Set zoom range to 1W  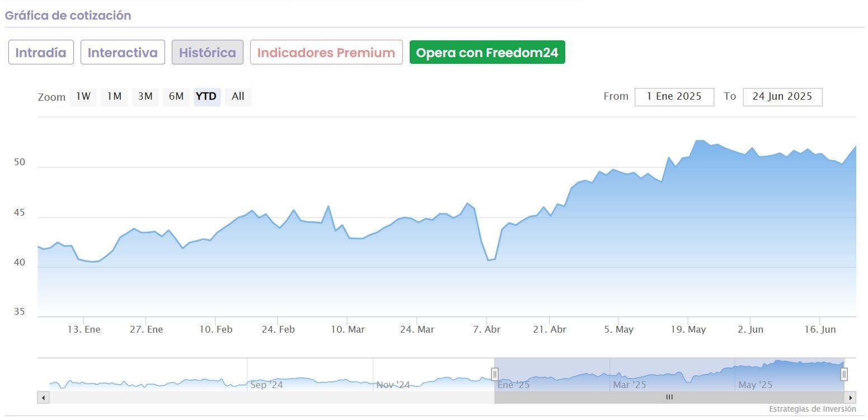pyautogui.click(x=83, y=96)
